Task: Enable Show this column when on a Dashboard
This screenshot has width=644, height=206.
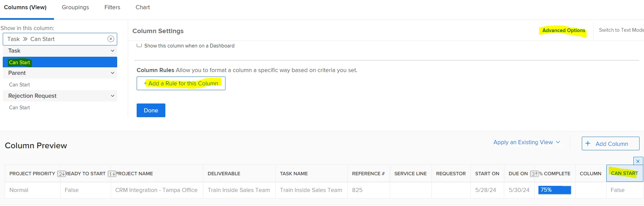Action: [139, 45]
